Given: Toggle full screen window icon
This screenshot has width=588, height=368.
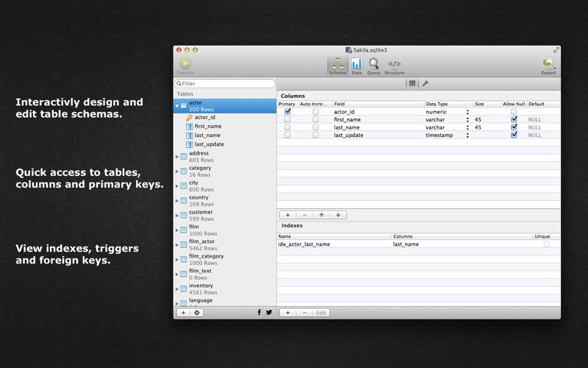Looking at the screenshot, I should (556, 50).
